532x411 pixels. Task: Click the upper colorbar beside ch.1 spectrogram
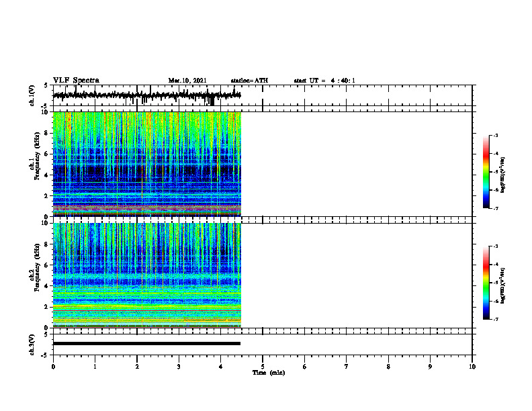point(486,172)
